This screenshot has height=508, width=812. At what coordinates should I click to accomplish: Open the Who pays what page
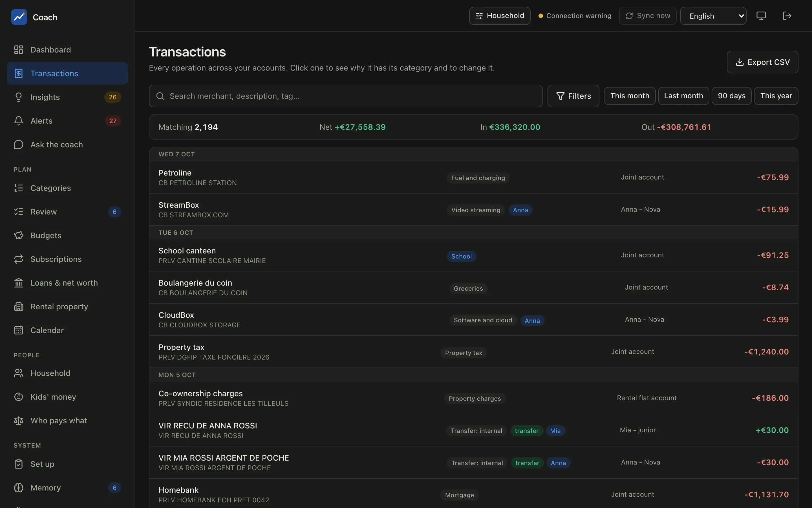pos(67,421)
